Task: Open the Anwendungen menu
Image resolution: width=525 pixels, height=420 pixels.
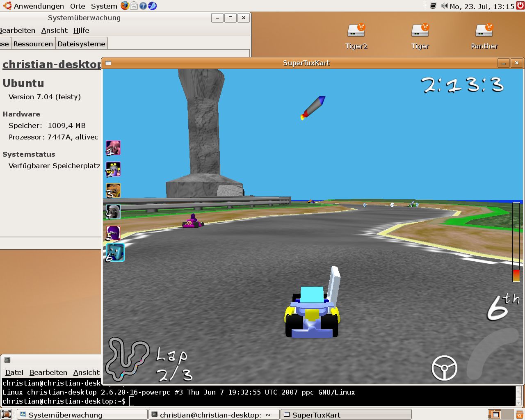Action: pyautogui.click(x=39, y=6)
